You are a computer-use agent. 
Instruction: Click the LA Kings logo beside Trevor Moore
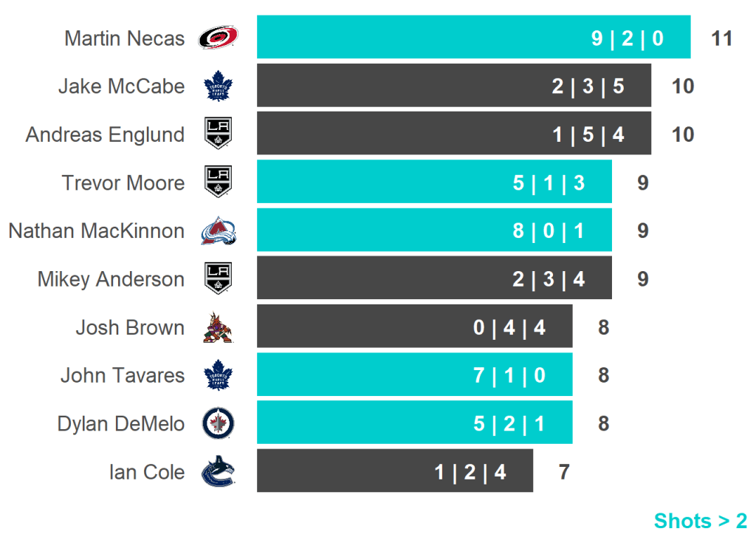[218, 182]
